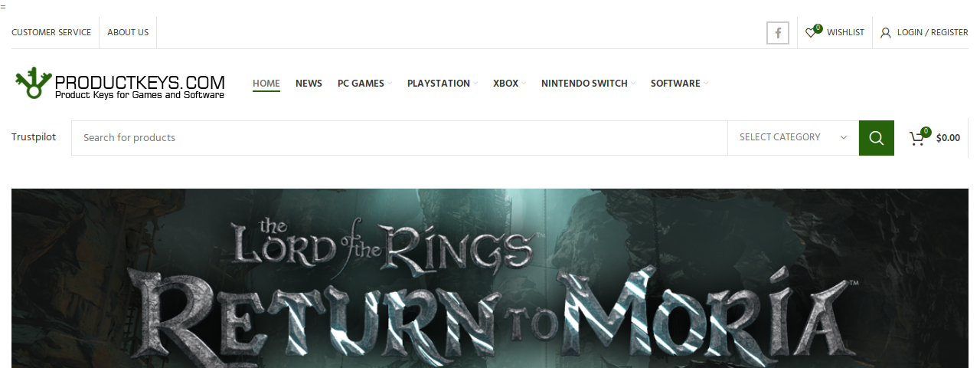Open the News menu item
This screenshot has width=980, height=368.
click(309, 84)
